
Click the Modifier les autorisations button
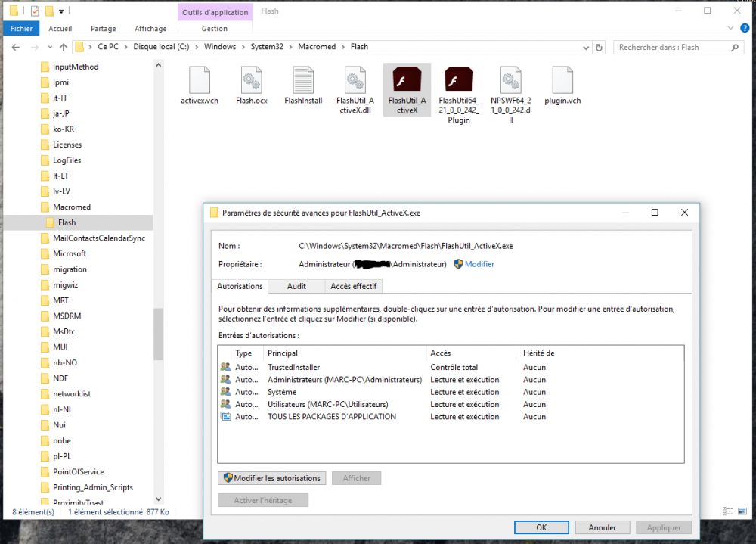point(272,478)
